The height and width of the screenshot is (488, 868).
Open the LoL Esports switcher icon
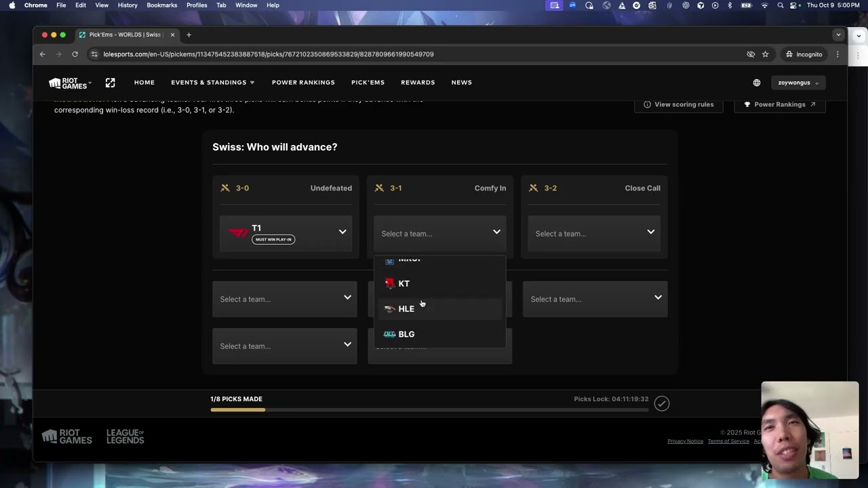[111, 83]
